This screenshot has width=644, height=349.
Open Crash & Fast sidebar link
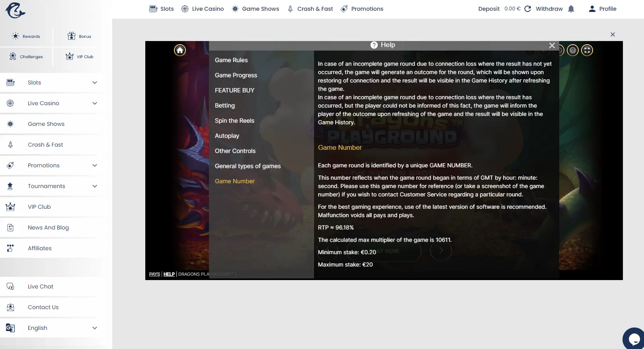[x=45, y=145]
